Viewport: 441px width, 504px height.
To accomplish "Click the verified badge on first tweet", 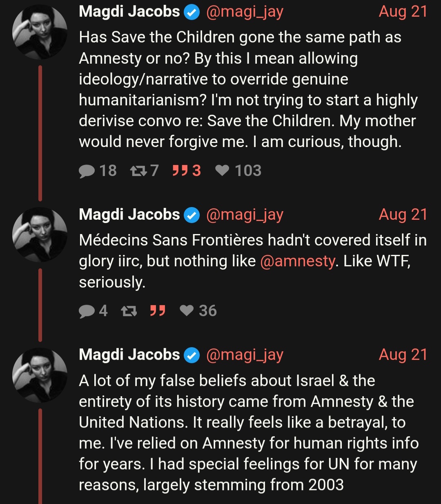I will click(x=192, y=13).
